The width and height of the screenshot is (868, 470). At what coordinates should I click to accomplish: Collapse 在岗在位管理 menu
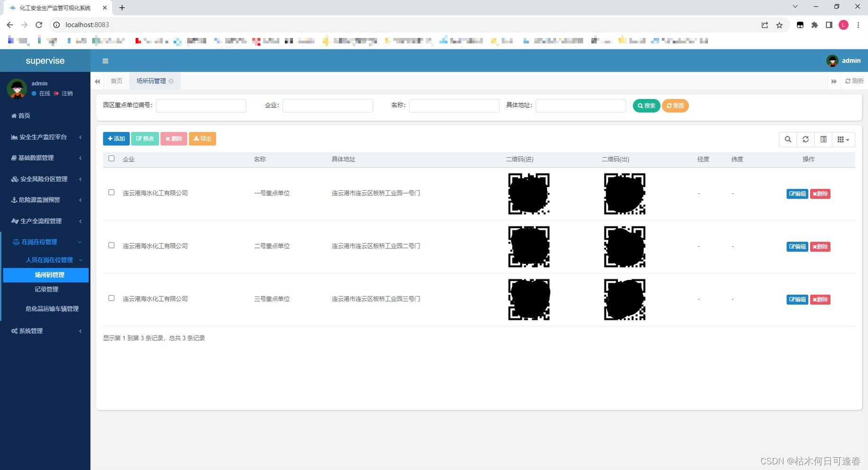[45, 242]
